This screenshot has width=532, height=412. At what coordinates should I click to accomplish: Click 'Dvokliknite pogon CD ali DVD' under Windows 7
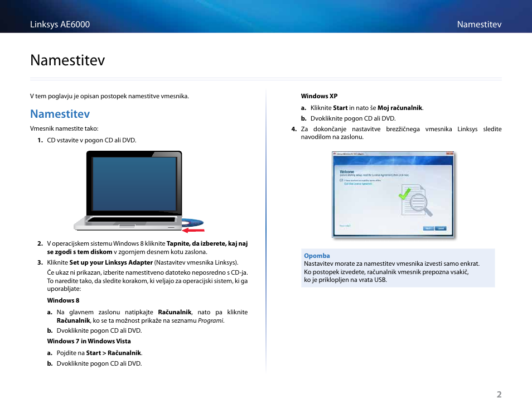[99, 363]
